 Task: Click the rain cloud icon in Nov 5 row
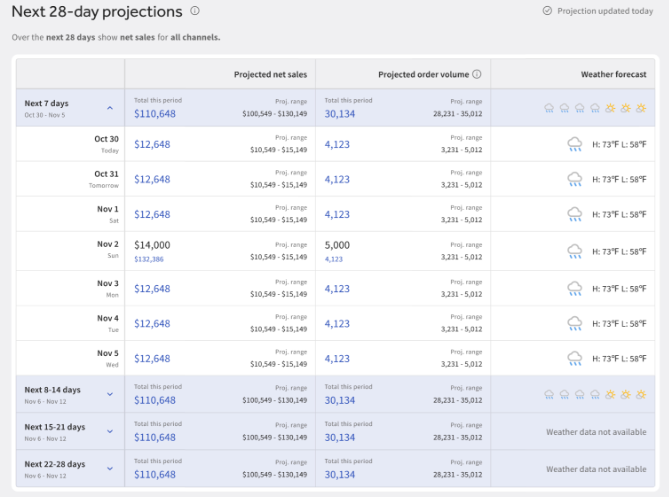575,358
